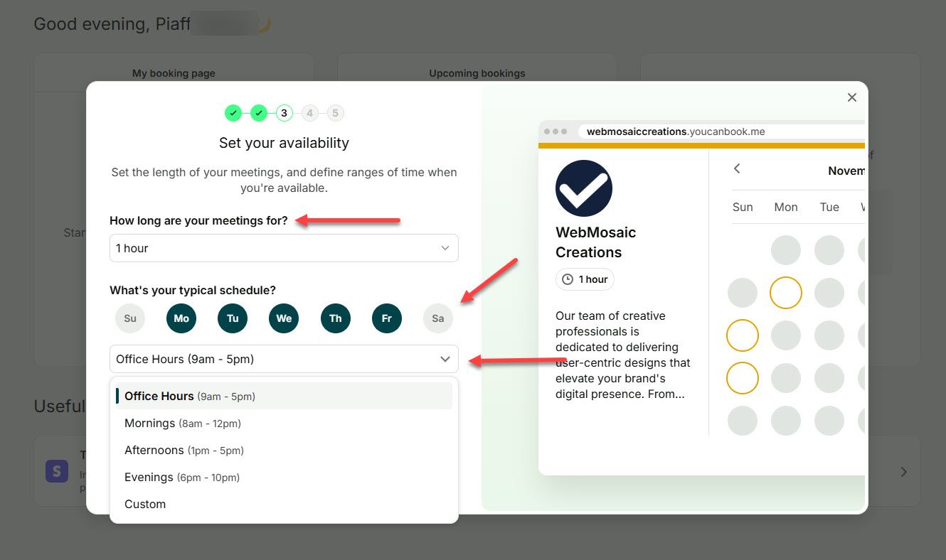
Task: Click the 1 hour duration badge in preview
Action: click(585, 279)
